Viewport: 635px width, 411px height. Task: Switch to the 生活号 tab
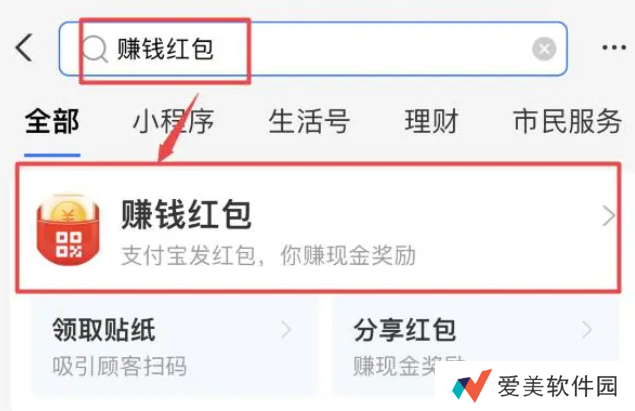tap(309, 121)
